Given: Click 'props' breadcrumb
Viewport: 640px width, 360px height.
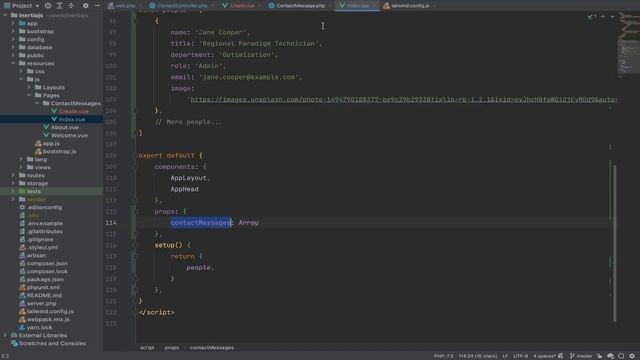Looking at the screenshot, I should click(172, 348).
